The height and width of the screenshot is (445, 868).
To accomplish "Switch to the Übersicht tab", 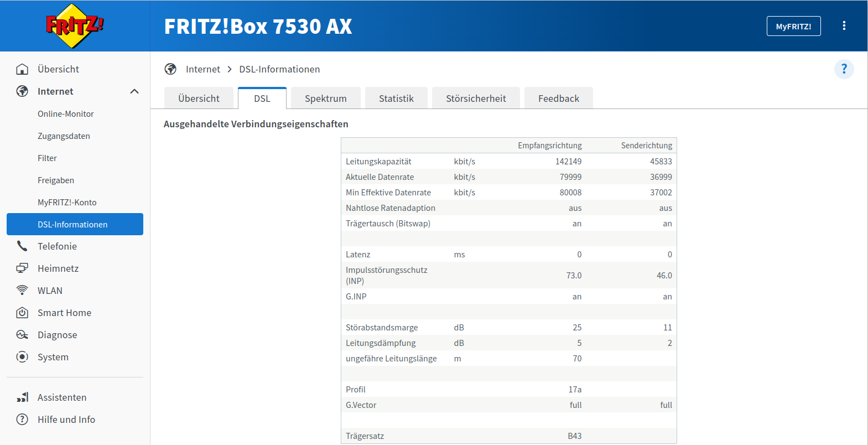I will [199, 99].
